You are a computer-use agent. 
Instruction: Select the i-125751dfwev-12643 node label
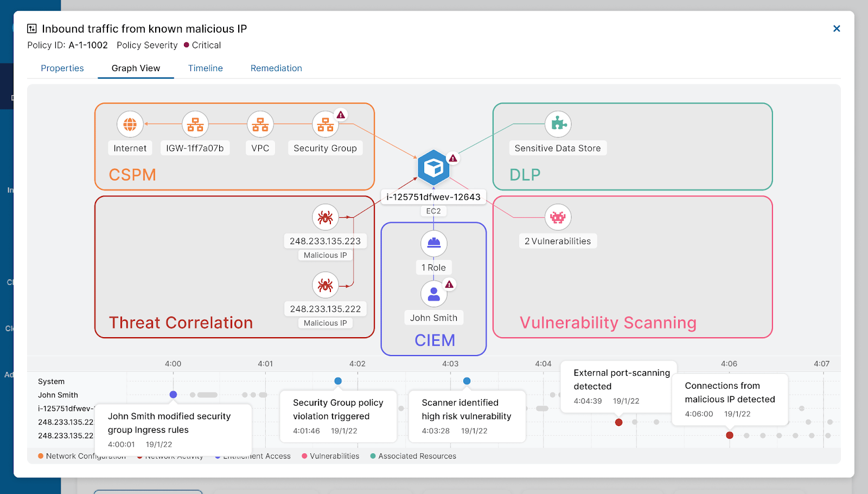pos(433,197)
